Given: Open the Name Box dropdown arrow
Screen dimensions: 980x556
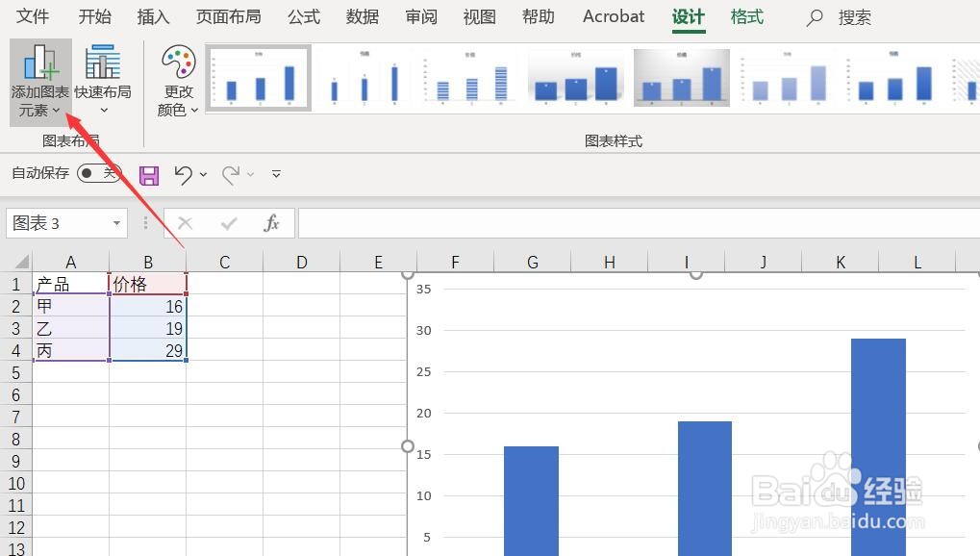Looking at the screenshot, I should click(x=114, y=222).
